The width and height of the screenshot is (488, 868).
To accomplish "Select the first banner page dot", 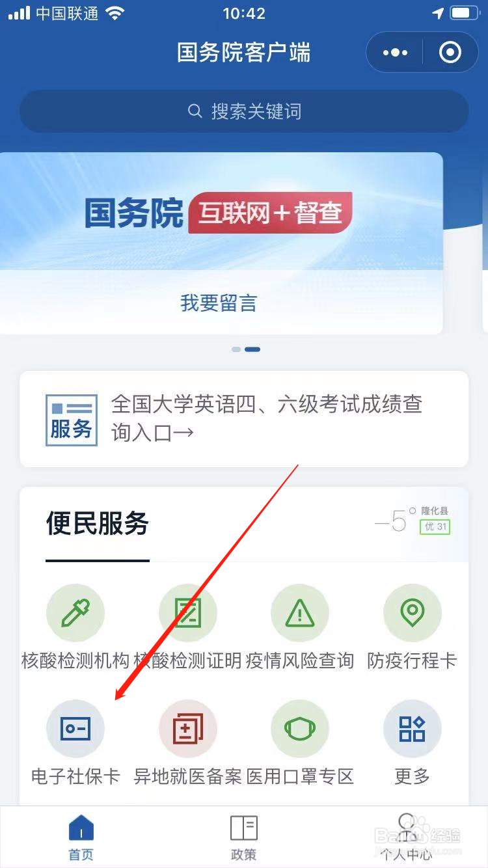I will [x=236, y=349].
